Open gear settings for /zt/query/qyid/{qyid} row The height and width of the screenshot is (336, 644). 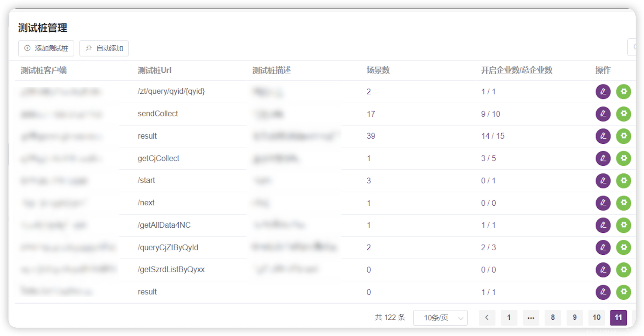click(x=623, y=91)
